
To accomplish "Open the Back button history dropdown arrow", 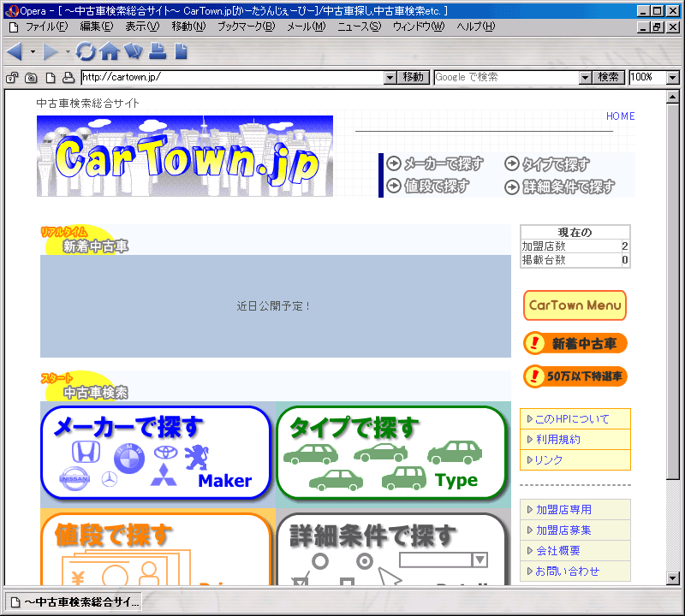I will tap(33, 51).
